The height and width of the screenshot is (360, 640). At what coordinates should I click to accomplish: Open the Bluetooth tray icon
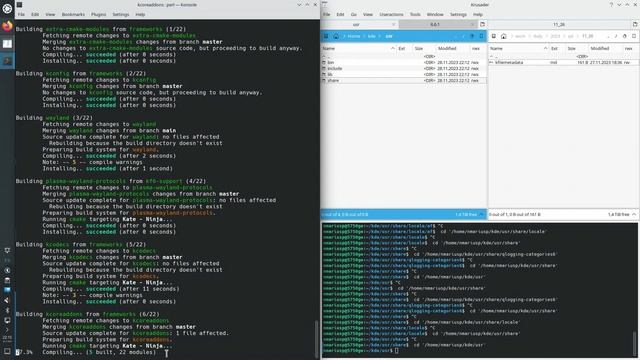[7, 310]
